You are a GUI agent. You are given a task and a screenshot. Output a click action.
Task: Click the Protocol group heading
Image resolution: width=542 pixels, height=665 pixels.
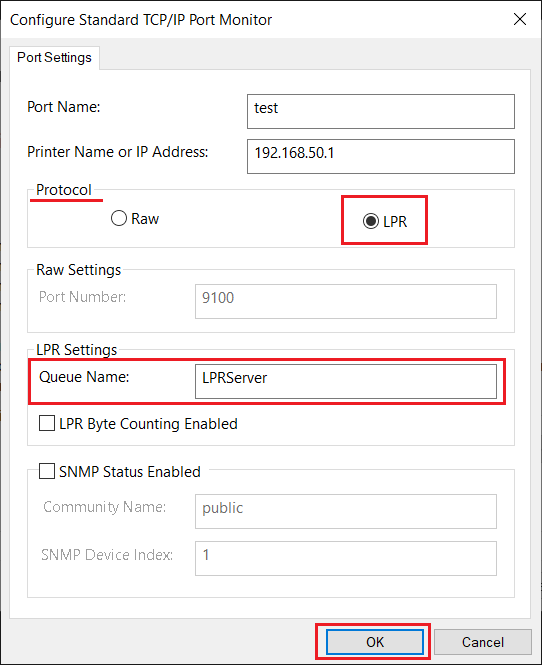coord(64,190)
